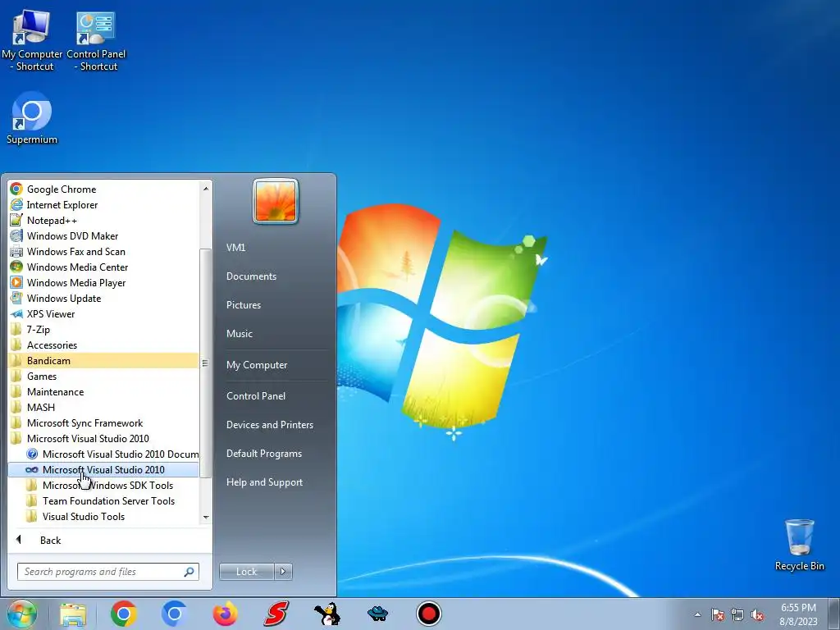Open the shutdown options arrow next to Lock
This screenshot has width=840, height=630.
click(x=283, y=572)
